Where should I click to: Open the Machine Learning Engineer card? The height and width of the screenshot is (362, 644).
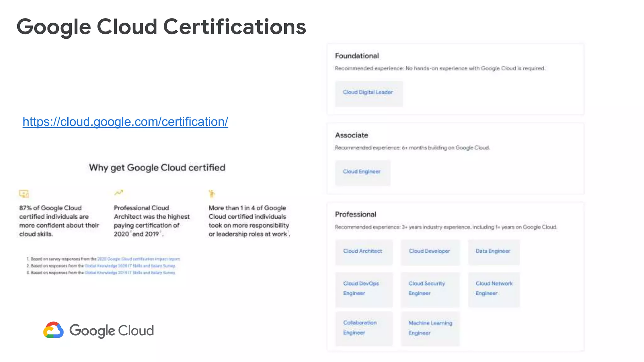[x=430, y=329]
